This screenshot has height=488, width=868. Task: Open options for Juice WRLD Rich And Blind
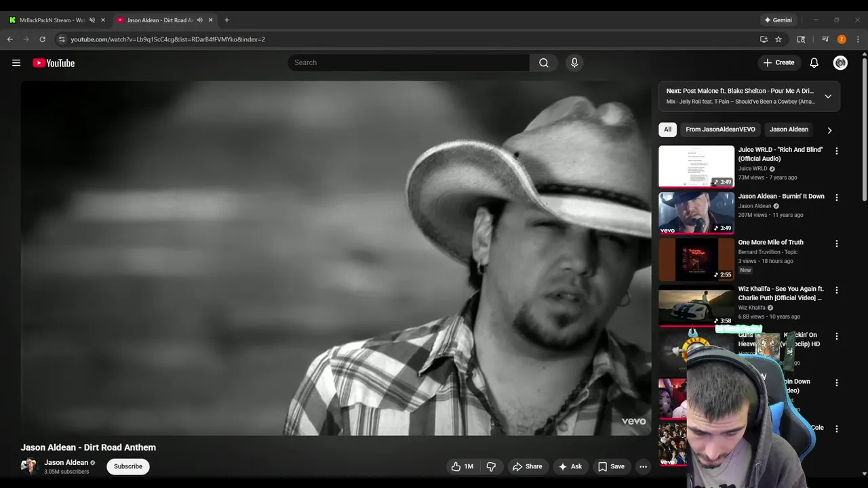(836, 151)
